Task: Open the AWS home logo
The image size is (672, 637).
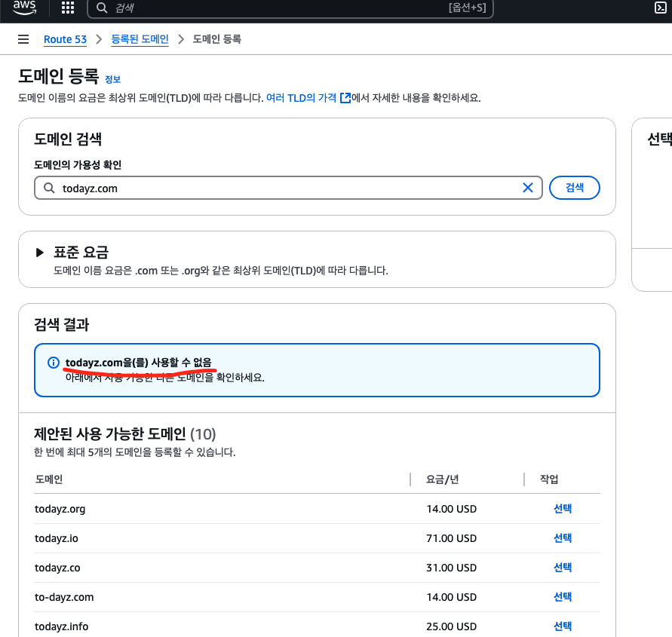Action: 24,8
